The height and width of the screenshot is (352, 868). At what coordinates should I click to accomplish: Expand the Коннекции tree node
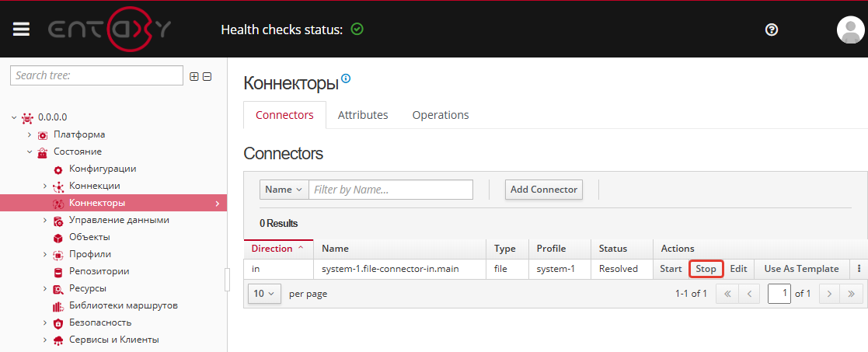point(45,186)
